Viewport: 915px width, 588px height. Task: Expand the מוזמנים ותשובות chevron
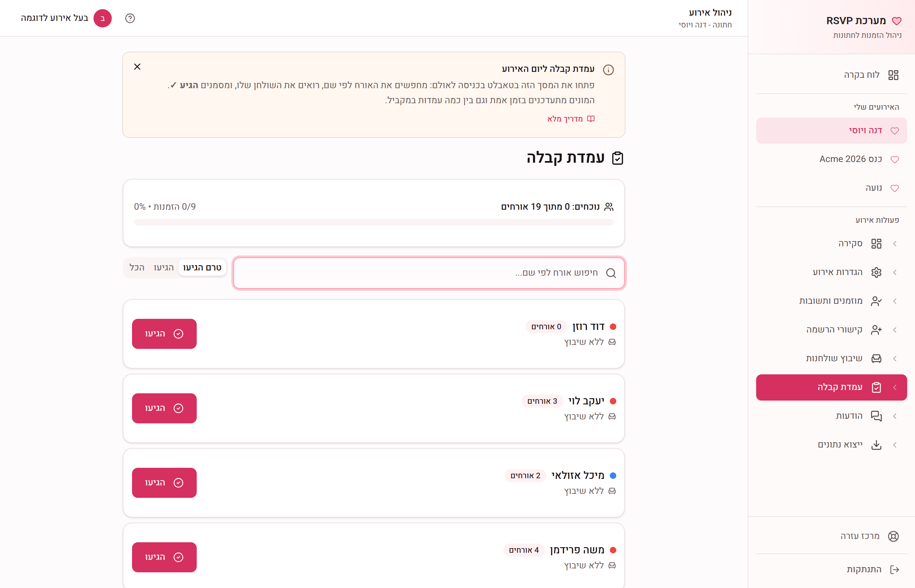[x=895, y=301]
